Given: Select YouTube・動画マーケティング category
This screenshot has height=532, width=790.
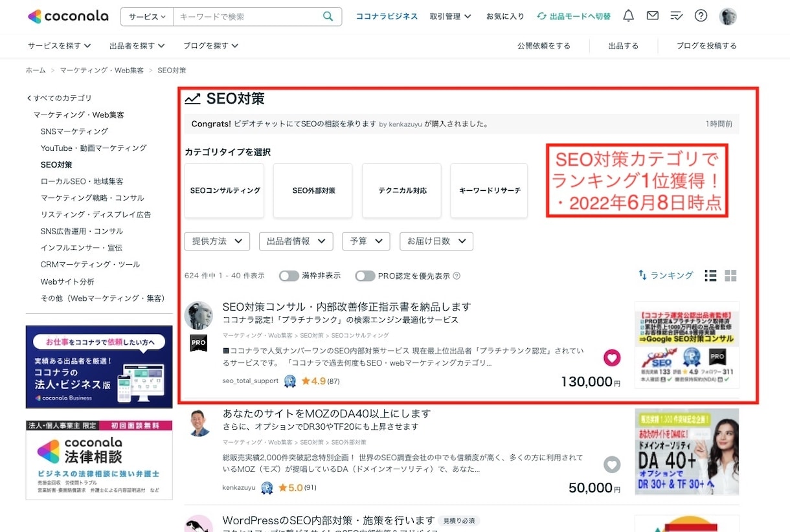Looking at the screenshot, I should point(94,148).
